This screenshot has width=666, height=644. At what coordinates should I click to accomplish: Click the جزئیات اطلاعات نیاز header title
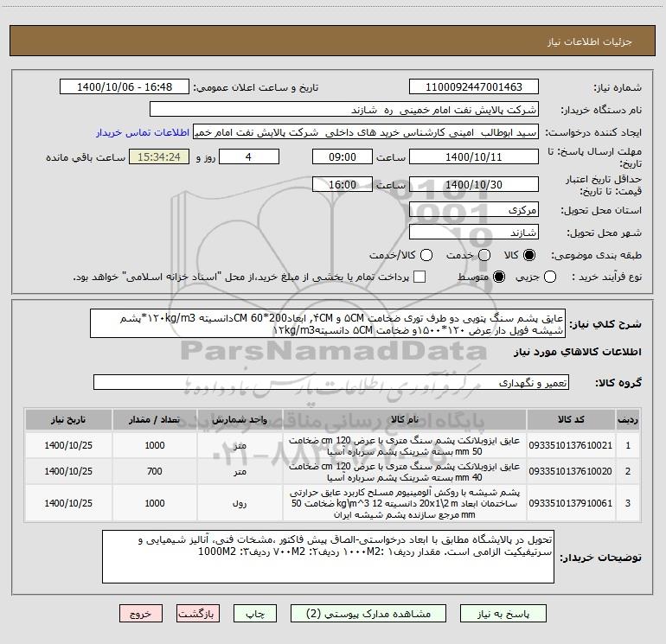(x=590, y=41)
